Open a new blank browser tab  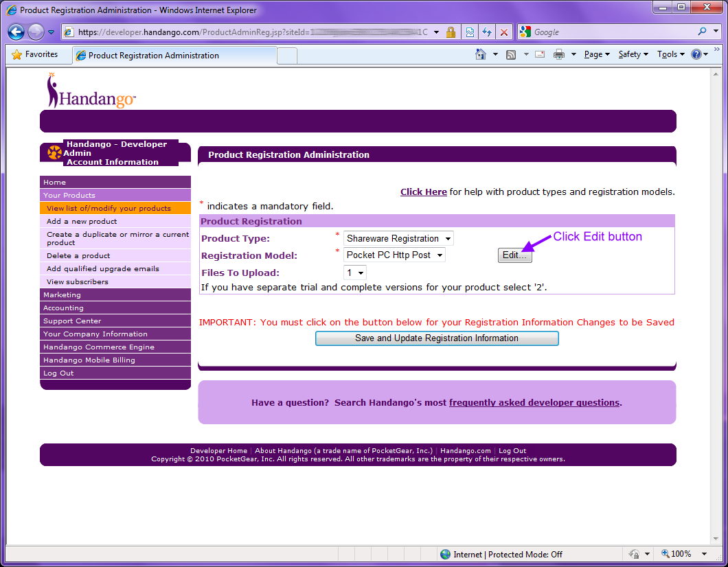tap(287, 56)
